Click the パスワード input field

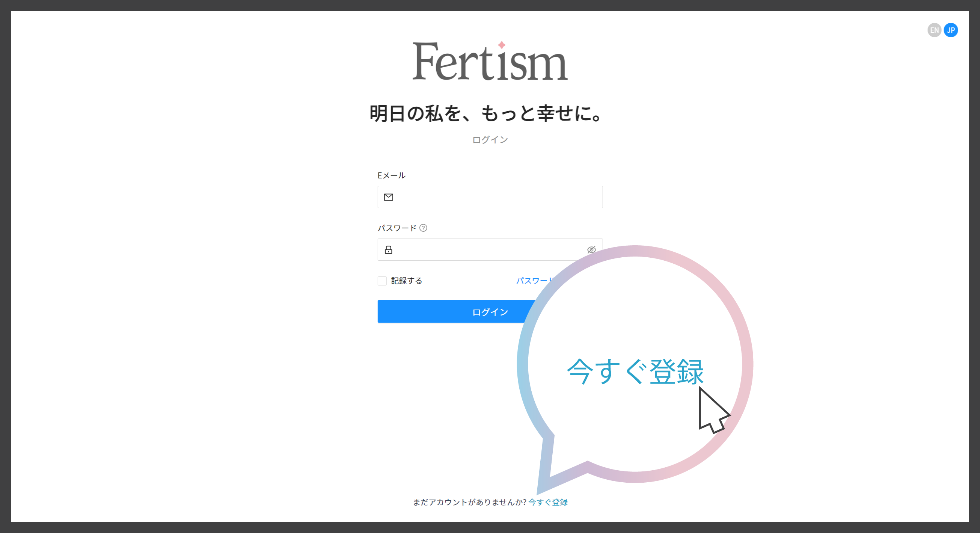490,249
